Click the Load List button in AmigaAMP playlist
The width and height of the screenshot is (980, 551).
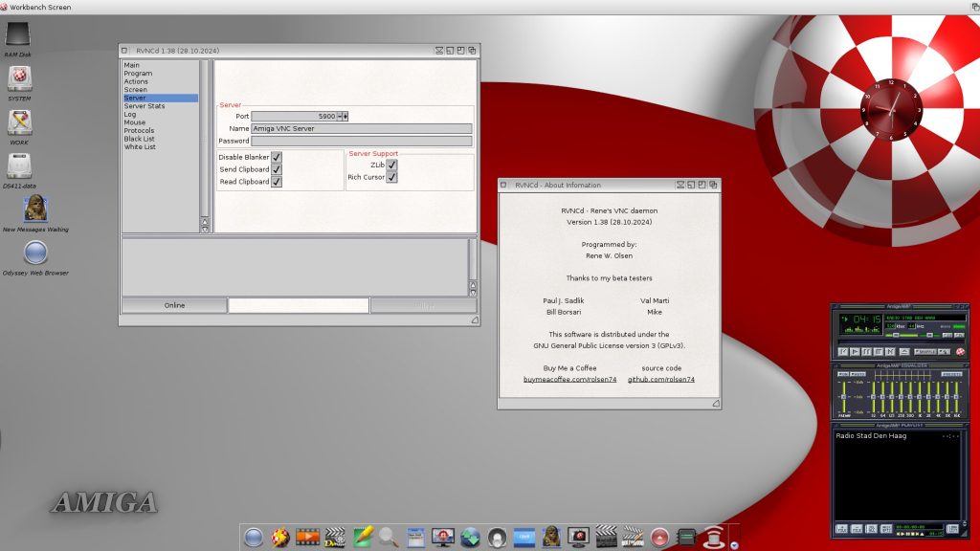[x=952, y=529]
